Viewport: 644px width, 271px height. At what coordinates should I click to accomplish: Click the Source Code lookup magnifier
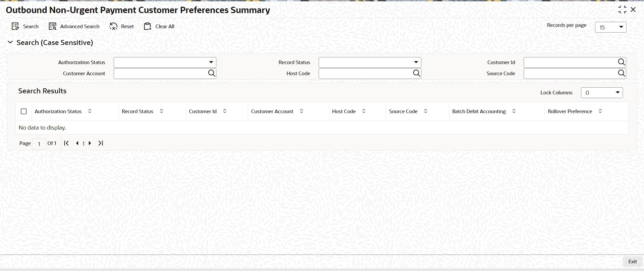pyautogui.click(x=621, y=73)
